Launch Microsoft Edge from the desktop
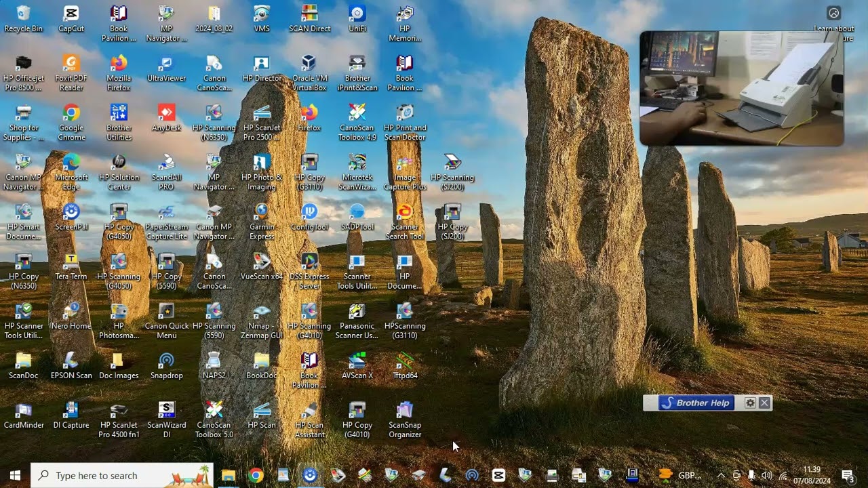The image size is (868, 488). [x=71, y=172]
